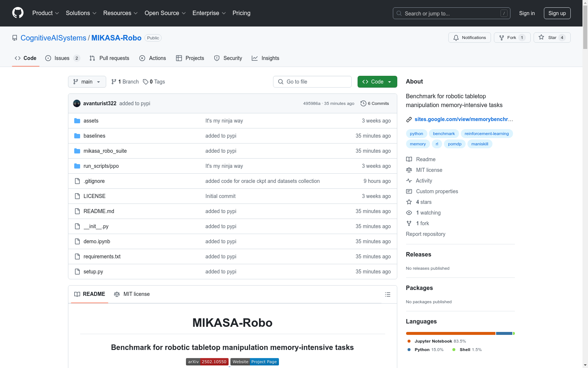Click the Search or jump to field
Screen dimensions: 588x368
coord(452,13)
